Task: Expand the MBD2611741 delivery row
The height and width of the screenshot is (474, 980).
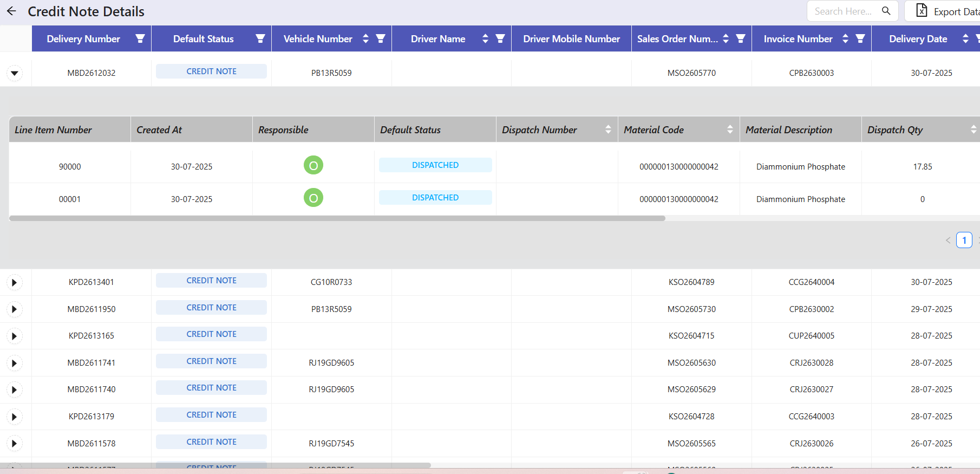Action: pos(15,363)
